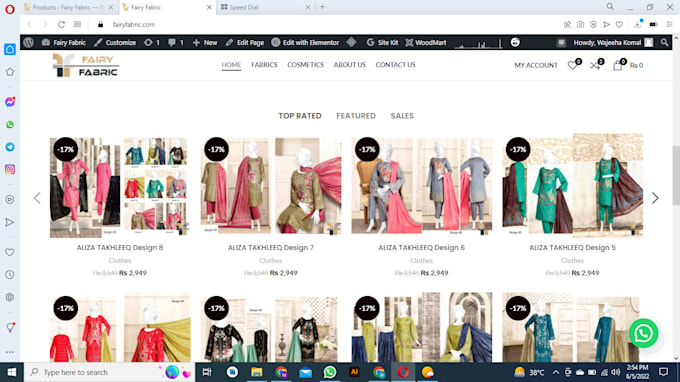Show next products with right carousel arrow

pos(655,198)
